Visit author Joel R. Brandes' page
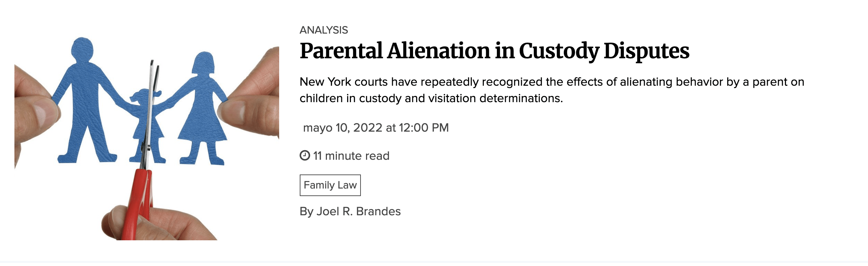Screen dimensions: 868x266 pos(358,211)
